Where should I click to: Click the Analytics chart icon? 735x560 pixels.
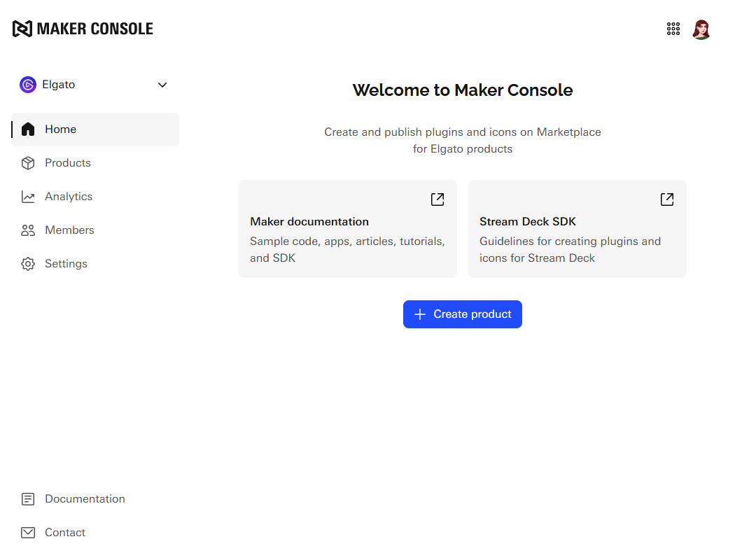click(28, 197)
